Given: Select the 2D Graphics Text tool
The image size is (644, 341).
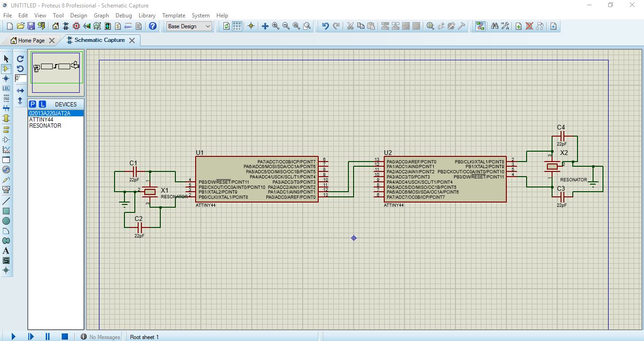Looking at the screenshot, I should [x=6, y=251].
